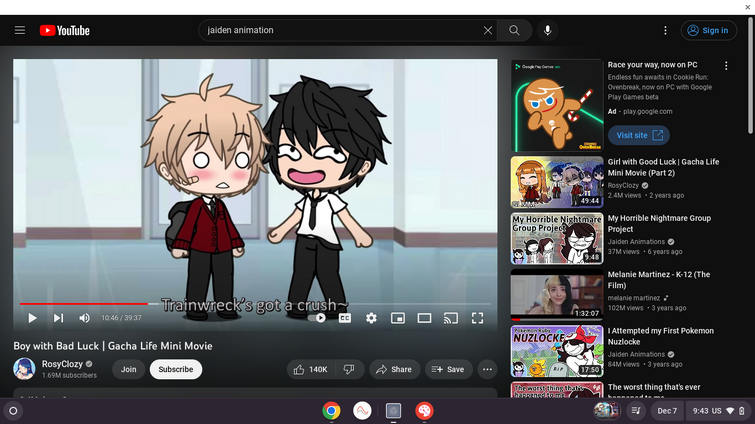Open My Horrible Nightmare Group Project title
The height and width of the screenshot is (424, 755).
coord(659,223)
